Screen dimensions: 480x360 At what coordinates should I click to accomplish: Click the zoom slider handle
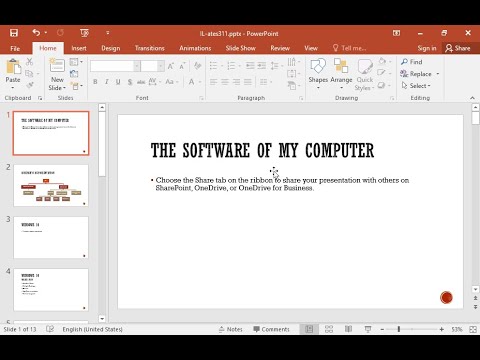(399, 329)
